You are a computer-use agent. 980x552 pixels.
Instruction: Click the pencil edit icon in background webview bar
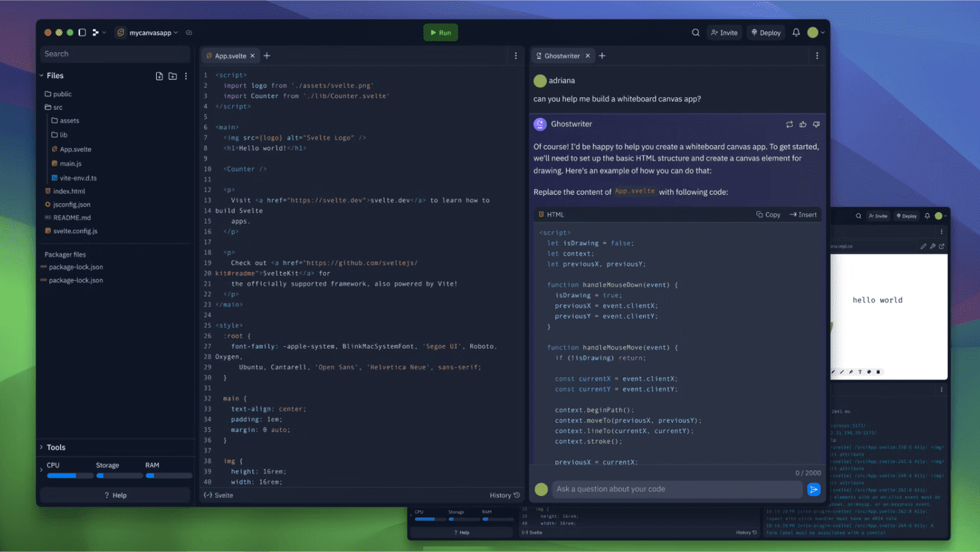point(923,246)
